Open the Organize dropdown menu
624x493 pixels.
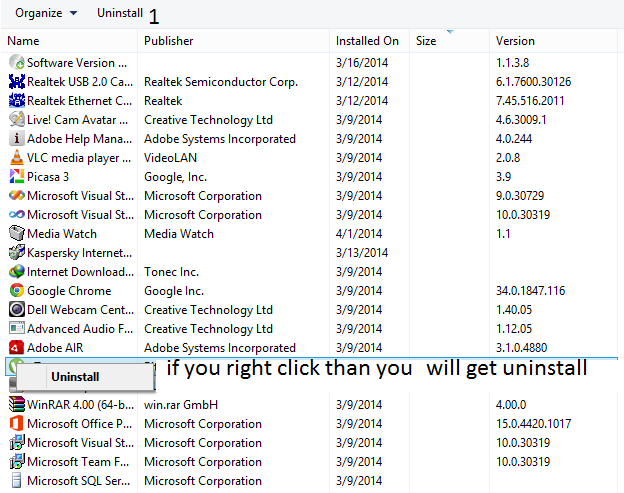[46, 13]
